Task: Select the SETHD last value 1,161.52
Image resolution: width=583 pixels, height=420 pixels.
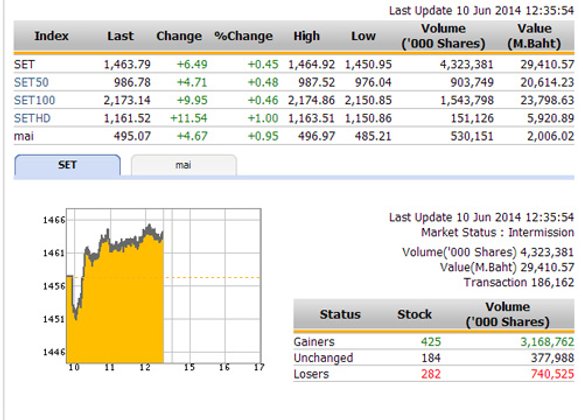Action: 127,118
